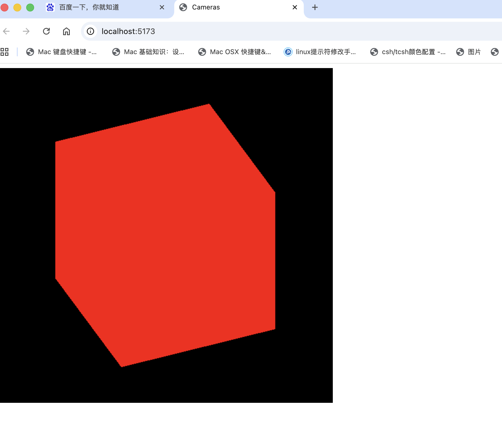Close the Cameras tab
The image size is (502, 448).
[x=295, y=7]
